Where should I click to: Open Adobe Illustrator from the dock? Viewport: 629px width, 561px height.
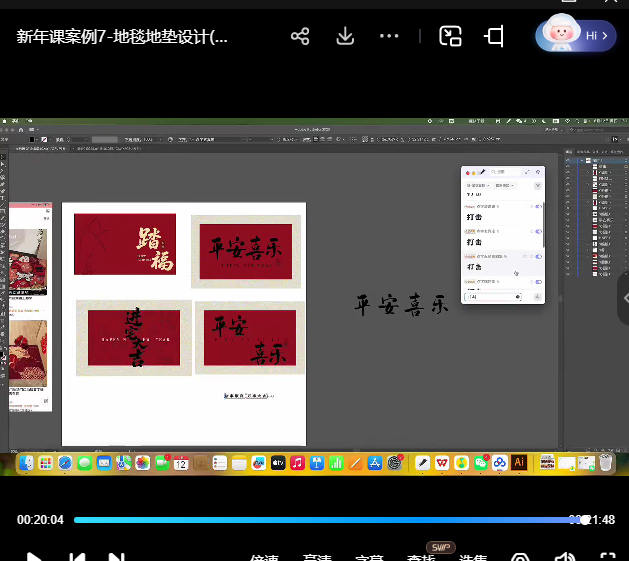pos(518,463)
